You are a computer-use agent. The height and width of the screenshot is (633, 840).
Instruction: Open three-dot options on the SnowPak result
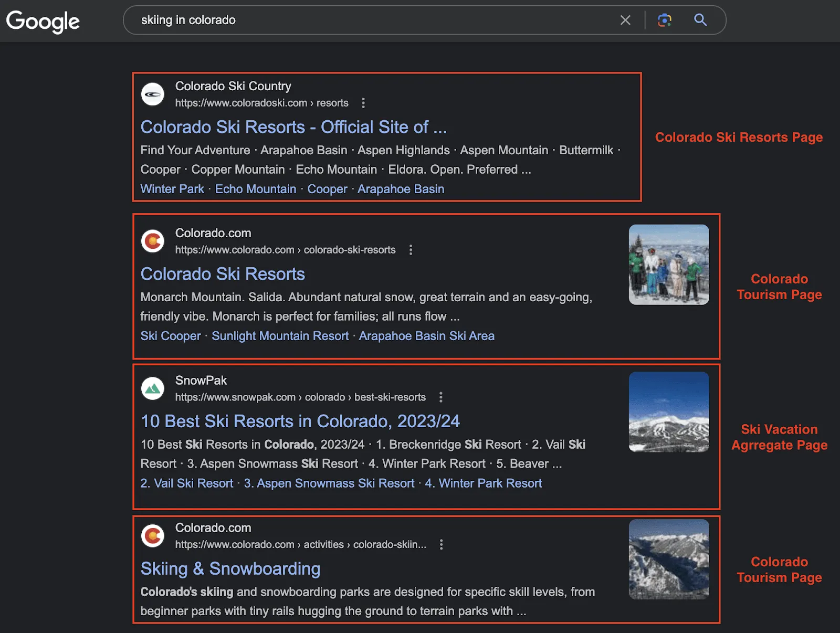click(441, 398)
